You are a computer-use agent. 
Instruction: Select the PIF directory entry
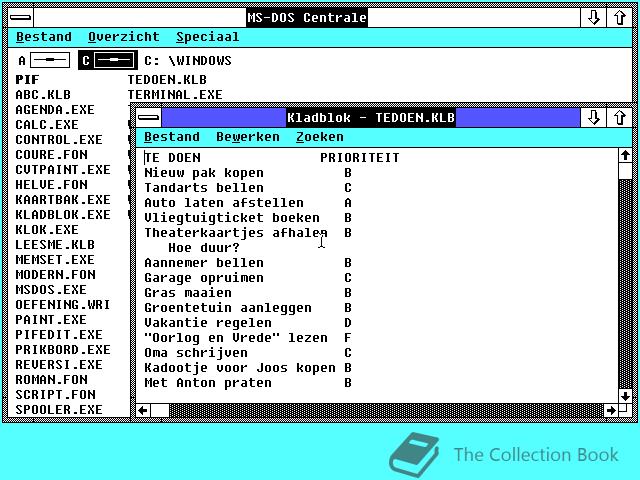[27, 80]
